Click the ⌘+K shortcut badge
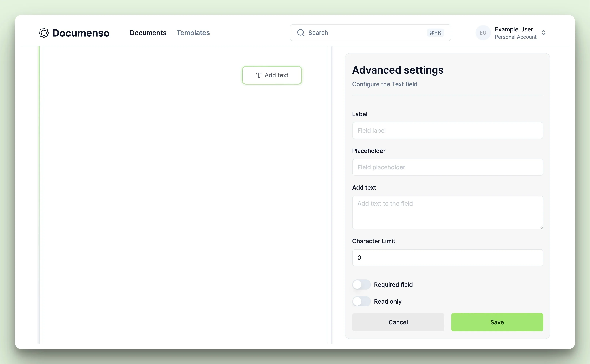The height and width of the screenshot is (364, 590). click(x=435, y=33)
